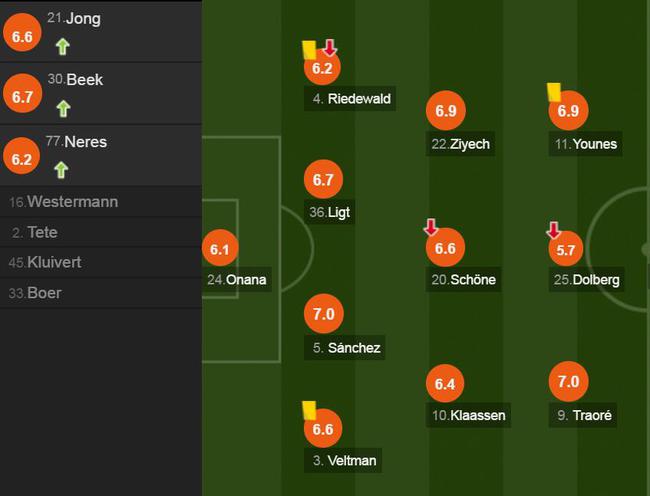Click the green sub-on arrow under Jong
Image resolution: width=650 pixels, height=496 pixels.
pos(63,45)
